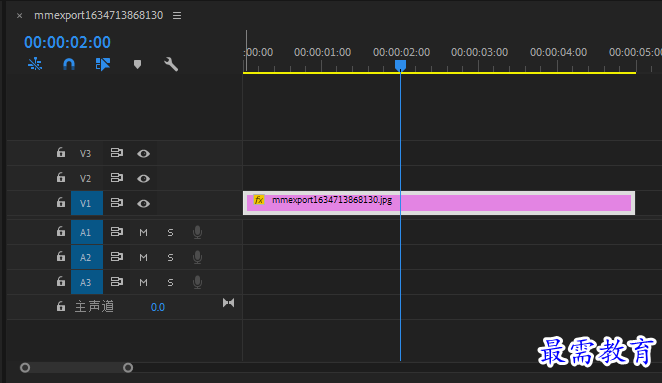The height and width of the screenshot is (383, 662).
Task: Toggle lock on track V3
Action: click(61, 152)
